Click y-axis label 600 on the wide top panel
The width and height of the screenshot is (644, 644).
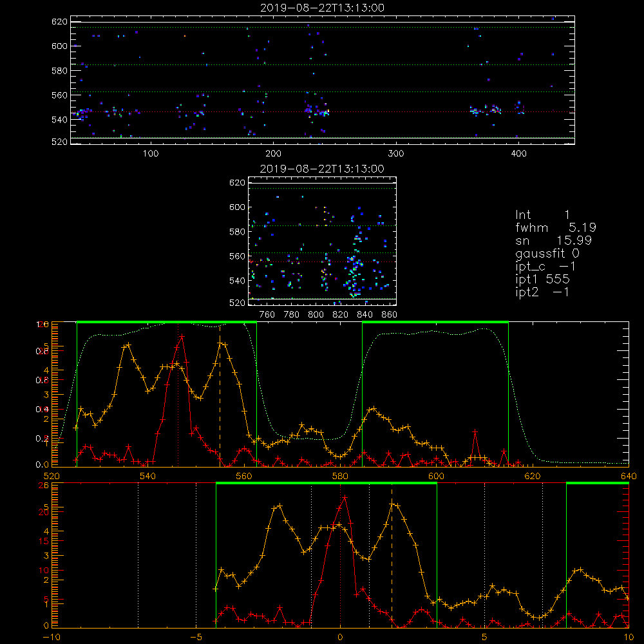pyautogui.click(x=59, y=46)
